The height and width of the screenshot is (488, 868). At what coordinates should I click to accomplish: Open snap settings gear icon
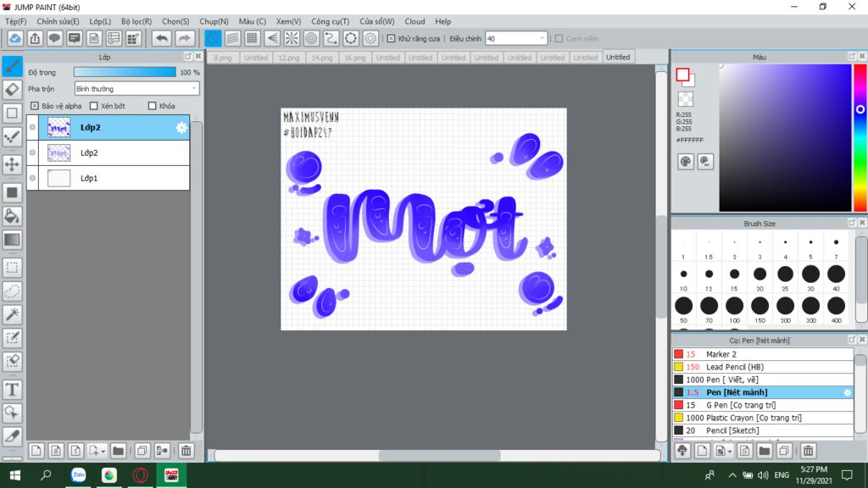tap(370, 38)
